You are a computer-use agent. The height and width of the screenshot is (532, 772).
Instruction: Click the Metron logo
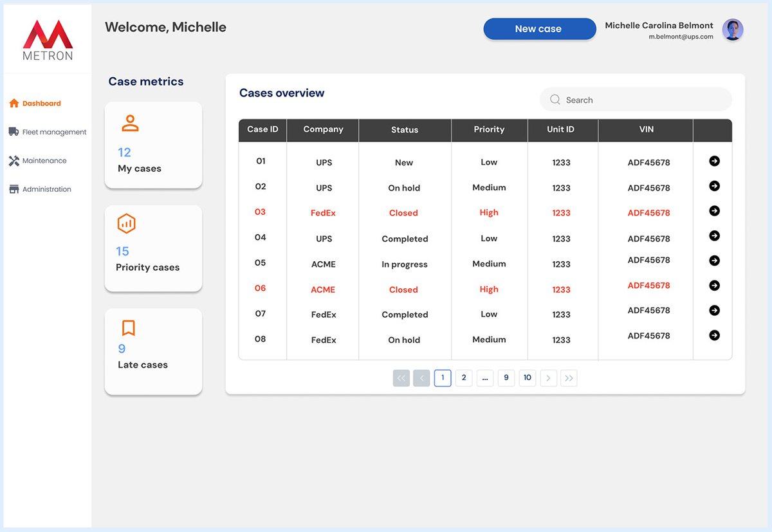[48, 40]
